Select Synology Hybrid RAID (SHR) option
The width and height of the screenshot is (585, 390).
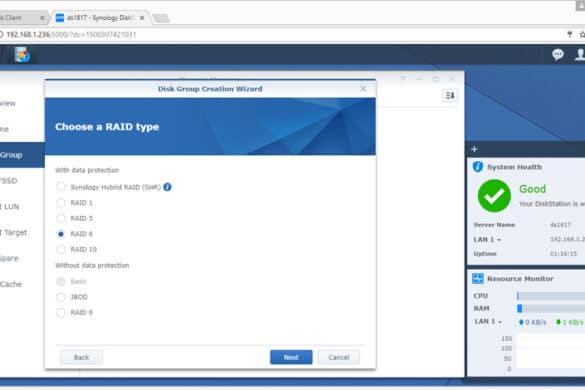point(61,187)
